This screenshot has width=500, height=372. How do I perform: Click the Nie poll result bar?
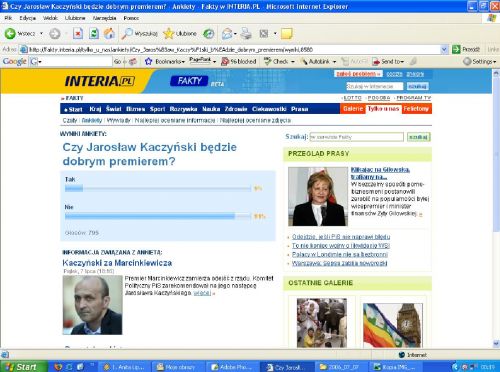158,216
